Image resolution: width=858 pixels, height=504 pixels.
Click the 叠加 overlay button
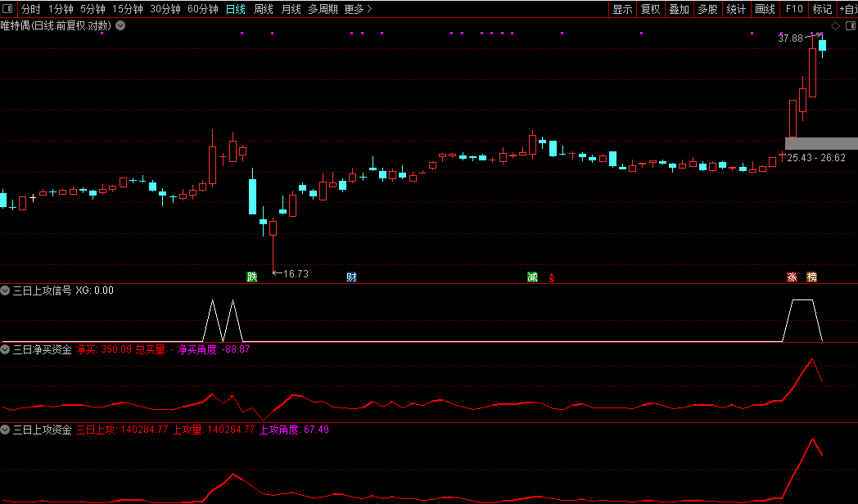(x=679, y=9)
